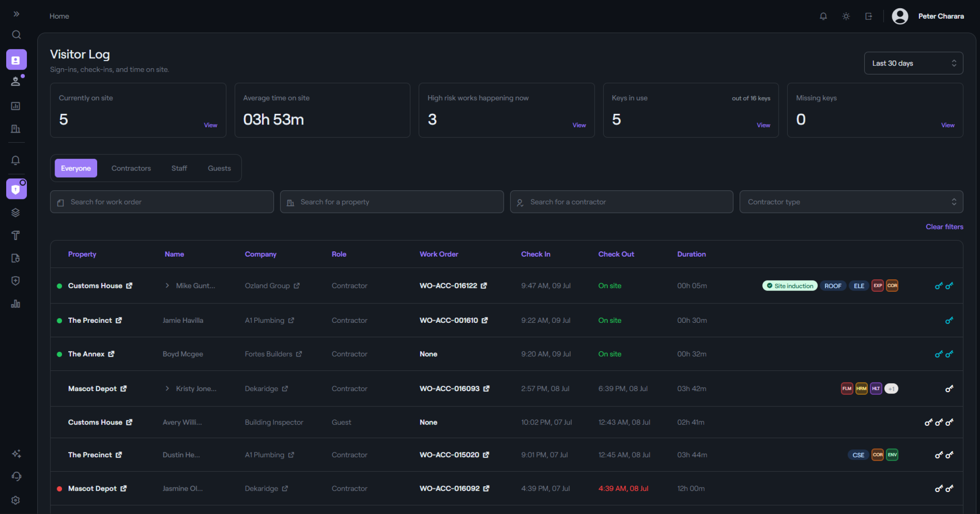Open The Annex property link icon
The image size is (980, 514).
click(x=111, y=354)
